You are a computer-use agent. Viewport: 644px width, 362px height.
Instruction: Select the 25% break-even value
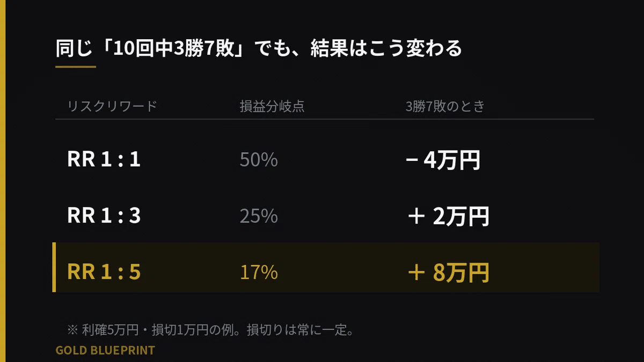click(x=259, y=216)
